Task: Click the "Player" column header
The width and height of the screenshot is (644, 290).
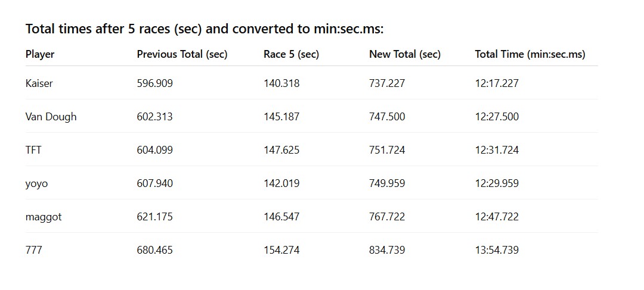Action: coord(40,54)
